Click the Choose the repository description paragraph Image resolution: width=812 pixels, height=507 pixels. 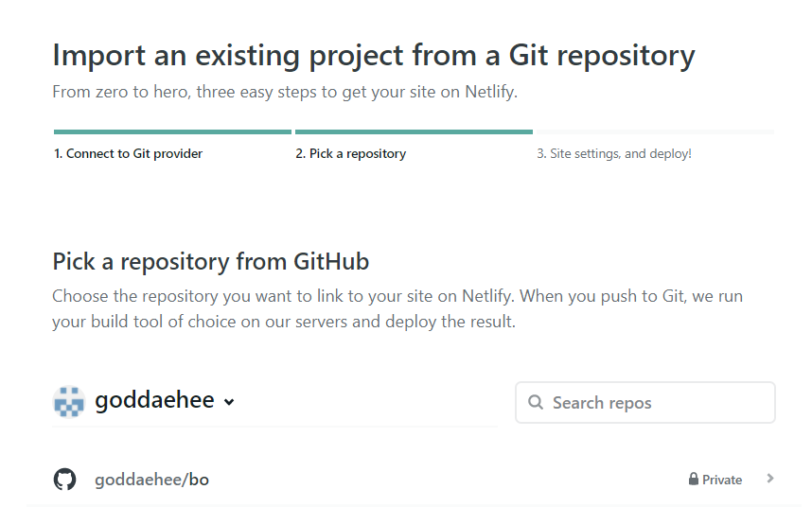coord(397,308)
